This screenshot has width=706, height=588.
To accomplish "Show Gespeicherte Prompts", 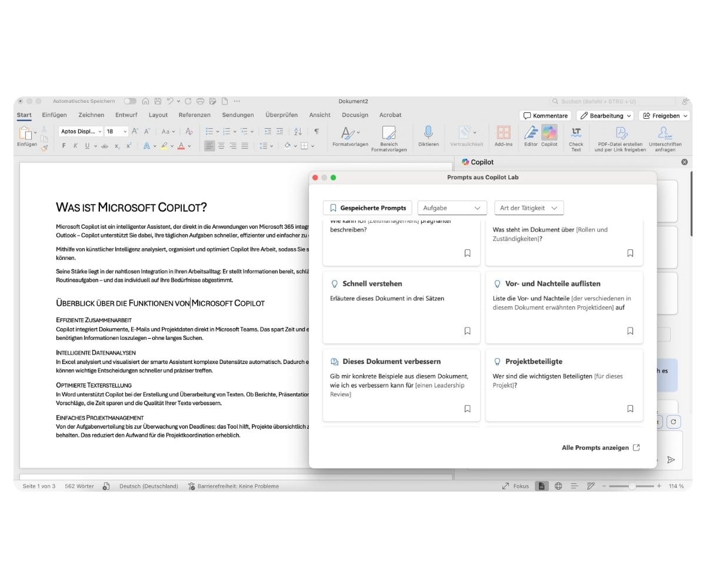I will [368, 208].
